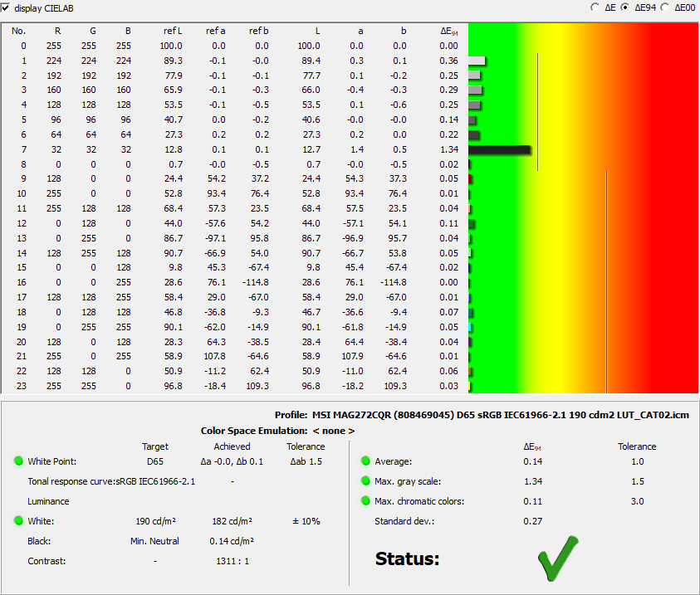Click the green Max. chromatic colors indicator
The height and width of the screenshot is (595, 700).
365,501
